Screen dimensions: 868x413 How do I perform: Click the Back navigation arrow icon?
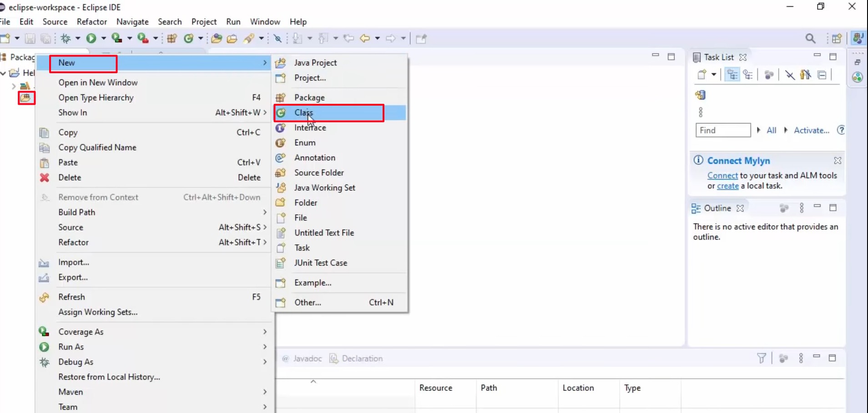[x=365, y=39]
